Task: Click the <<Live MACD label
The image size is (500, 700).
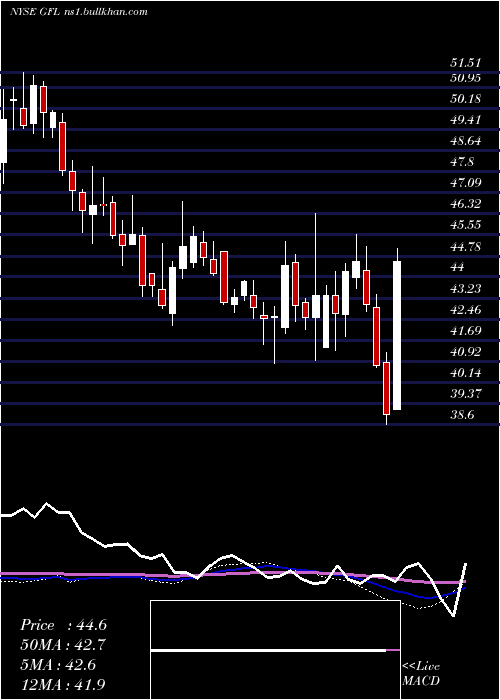Action: pos(421,674)
